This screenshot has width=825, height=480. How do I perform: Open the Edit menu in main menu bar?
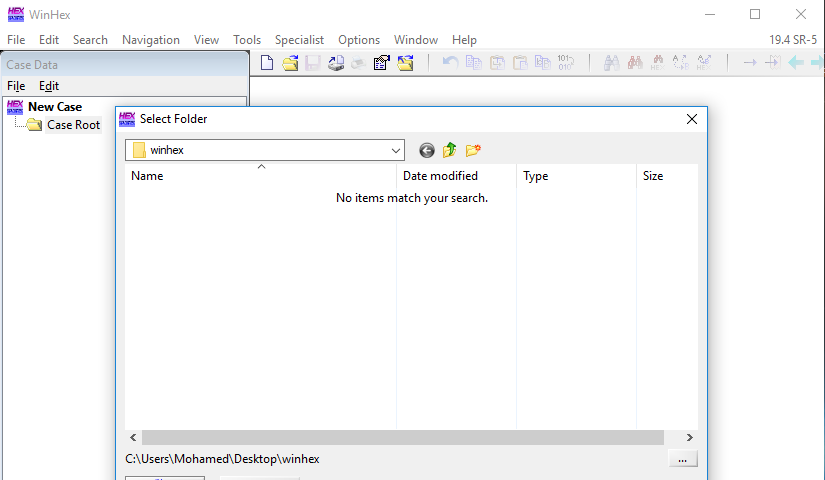pyautogui.click(x=49, y=40)
